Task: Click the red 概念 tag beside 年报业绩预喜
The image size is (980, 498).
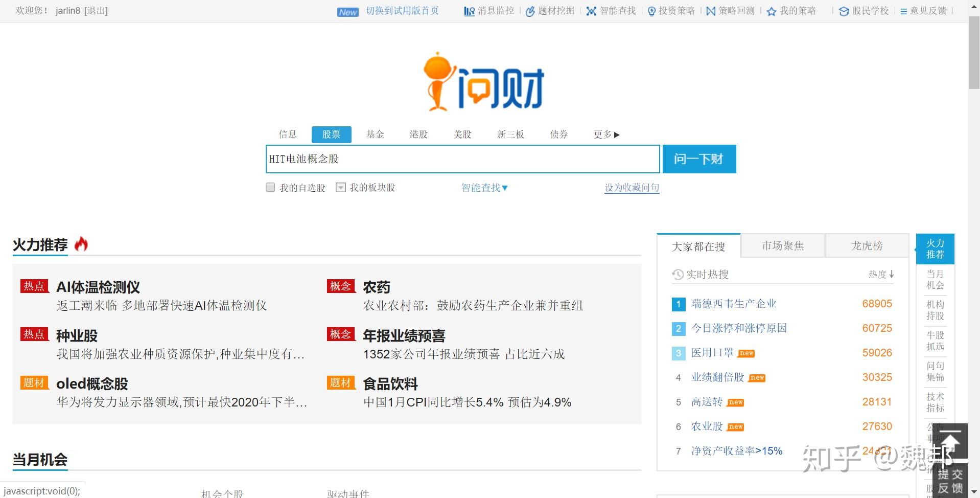Action: point(341,334)
